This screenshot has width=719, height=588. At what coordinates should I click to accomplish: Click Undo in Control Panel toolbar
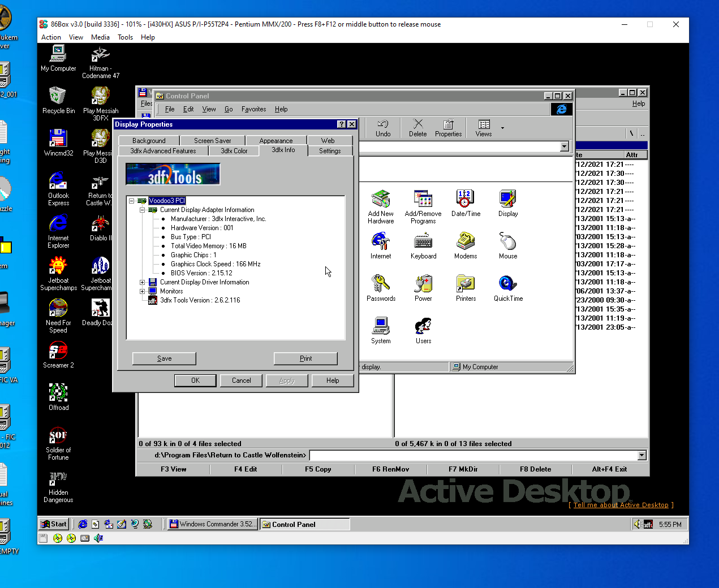383,128
